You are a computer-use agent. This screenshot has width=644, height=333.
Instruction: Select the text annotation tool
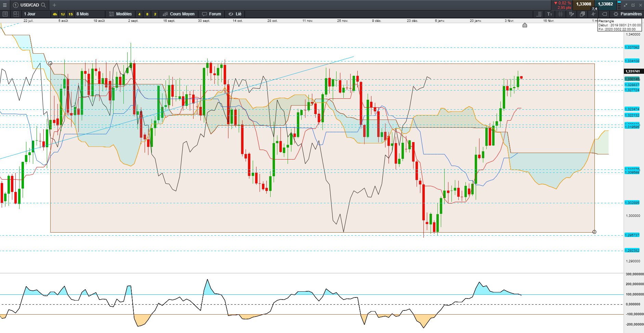[x=550, y=14]
